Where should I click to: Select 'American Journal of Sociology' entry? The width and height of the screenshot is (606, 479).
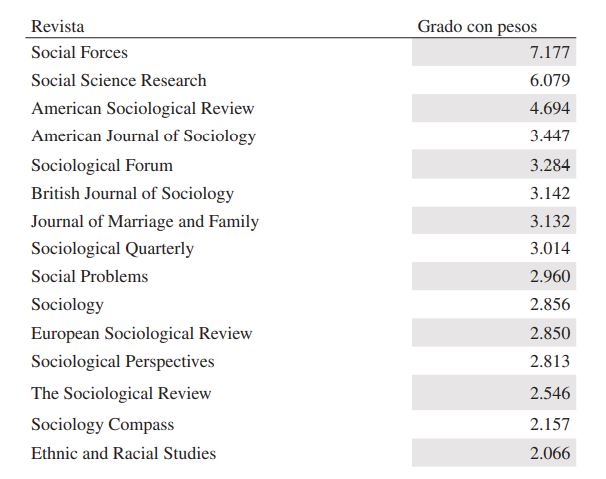(x=143, y=136)
